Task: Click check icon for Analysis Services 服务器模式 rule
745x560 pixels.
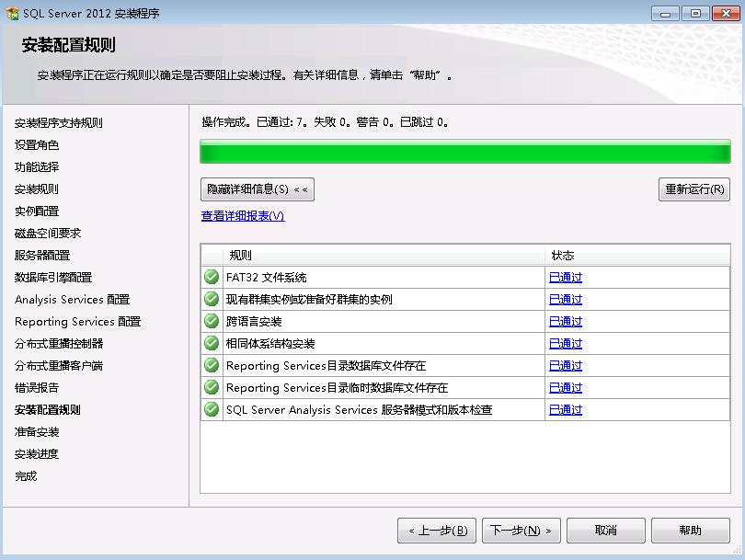Action: coord(212,409)
